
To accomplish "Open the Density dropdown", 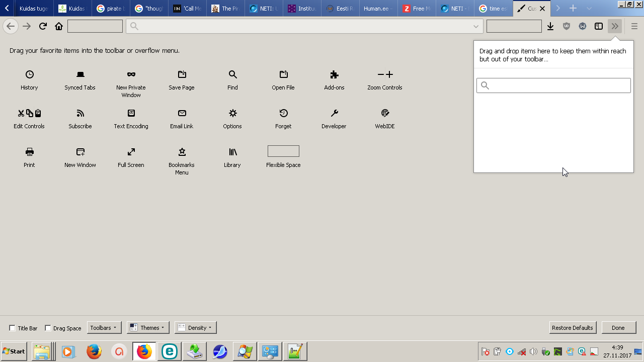I will click(x=196, y=328).
